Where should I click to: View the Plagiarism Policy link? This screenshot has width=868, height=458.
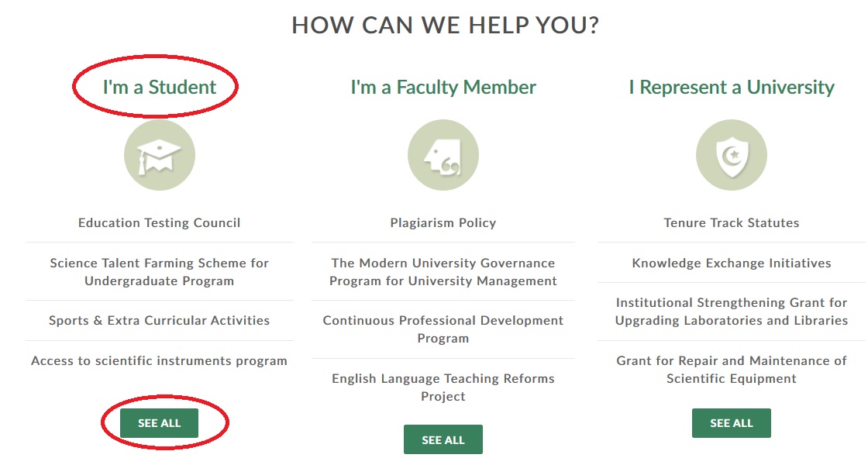443,222
